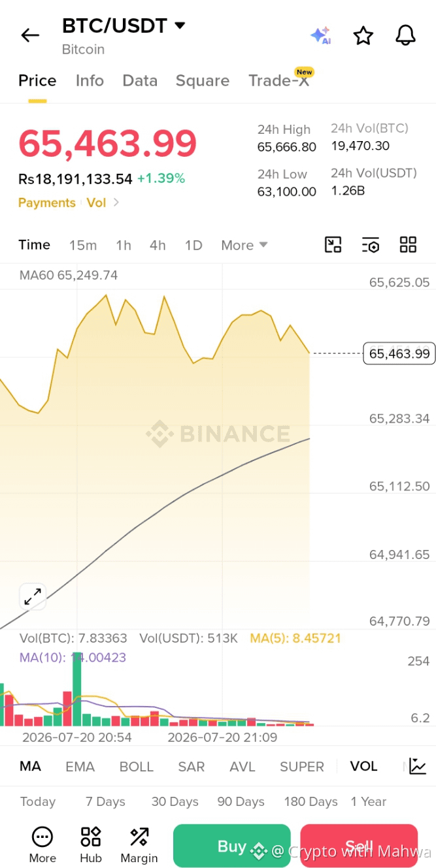Expand the More timeframes dropdown
Image resolution: width=436 pixels, height=868 pixels.
pos(244,245)
